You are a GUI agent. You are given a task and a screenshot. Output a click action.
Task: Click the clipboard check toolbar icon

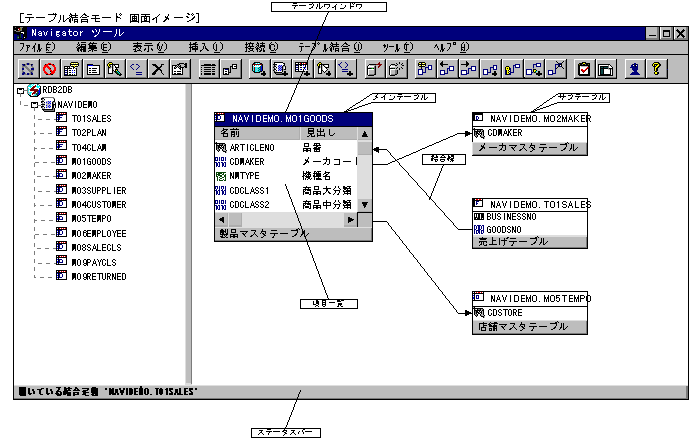coord(583,69)
